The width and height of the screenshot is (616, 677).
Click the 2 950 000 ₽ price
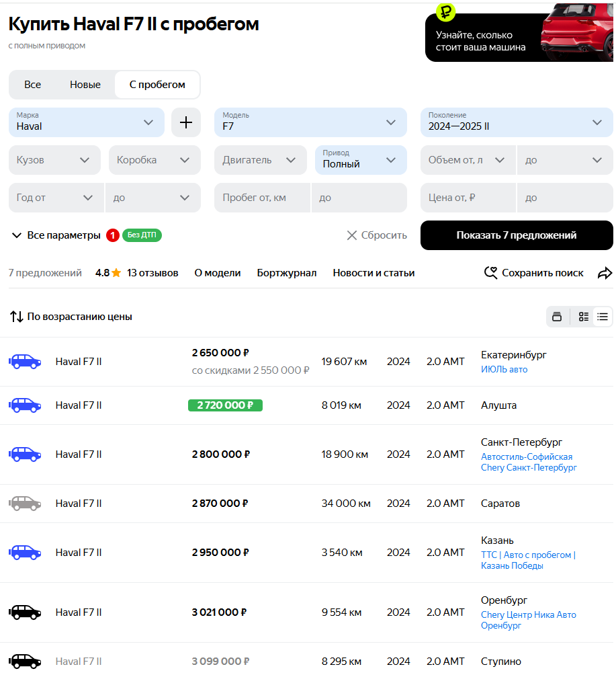[x=220, y=553]
